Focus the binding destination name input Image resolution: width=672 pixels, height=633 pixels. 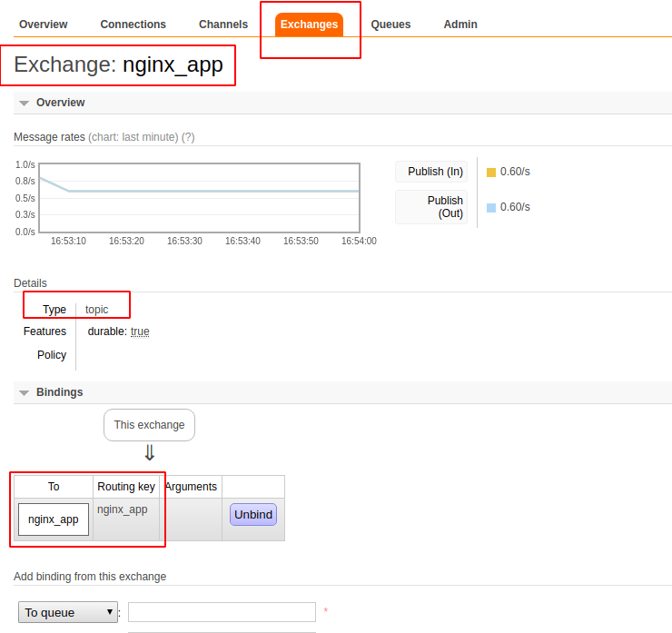(x=222, y=612)
